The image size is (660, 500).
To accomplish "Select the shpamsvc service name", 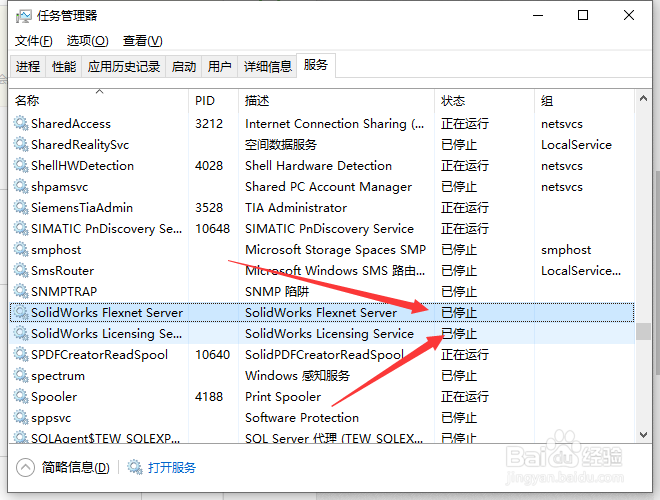I will (x=59, y=187).
